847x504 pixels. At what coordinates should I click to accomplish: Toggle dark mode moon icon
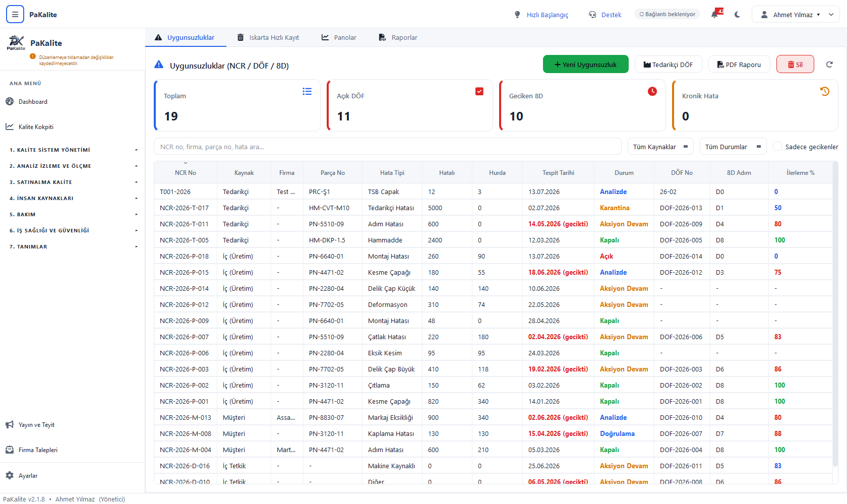738,15
